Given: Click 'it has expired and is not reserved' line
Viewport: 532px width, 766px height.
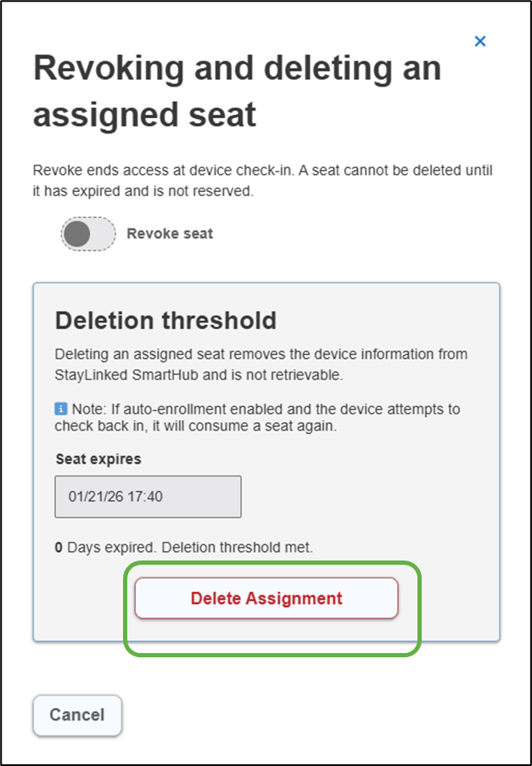Looking at the screenshot, I should pos(143,192).
